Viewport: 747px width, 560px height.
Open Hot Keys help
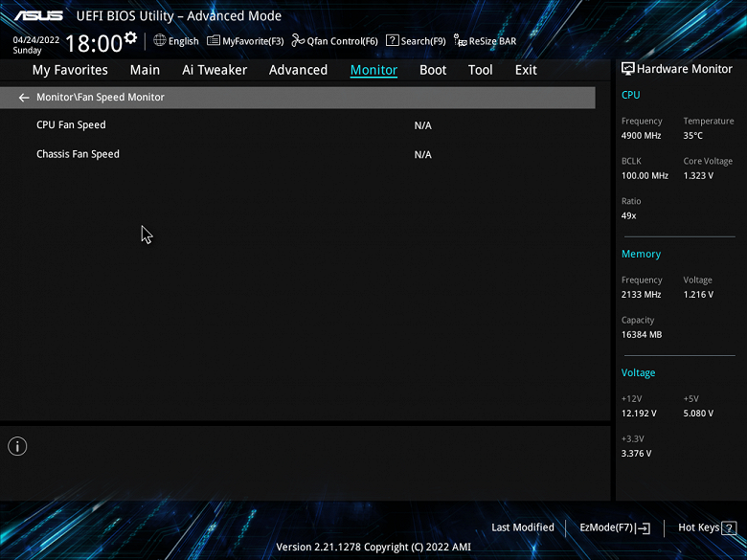699,527
